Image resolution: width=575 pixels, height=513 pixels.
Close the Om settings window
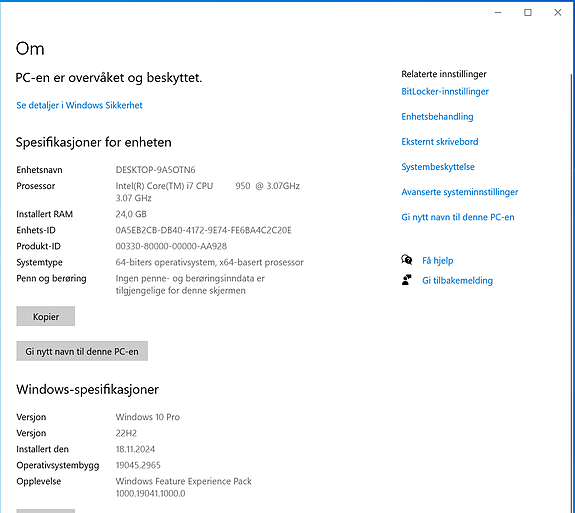[x=558, y=12]
